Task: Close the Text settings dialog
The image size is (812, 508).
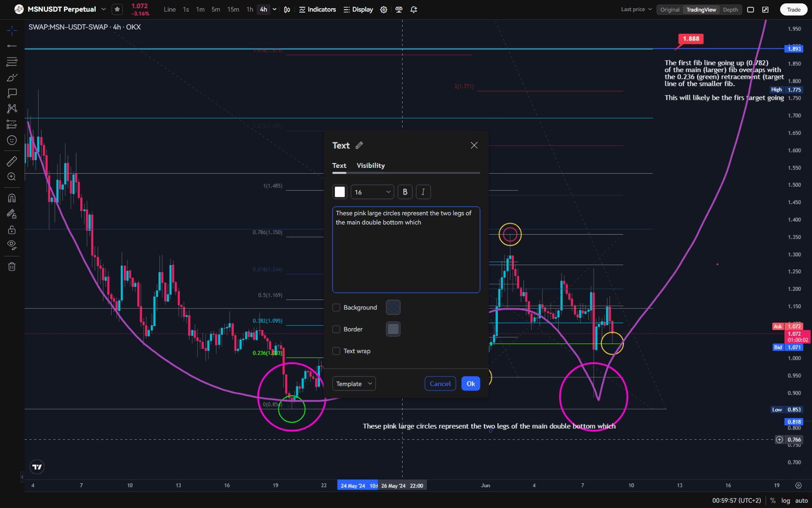Action: click(x=474, y=145)
